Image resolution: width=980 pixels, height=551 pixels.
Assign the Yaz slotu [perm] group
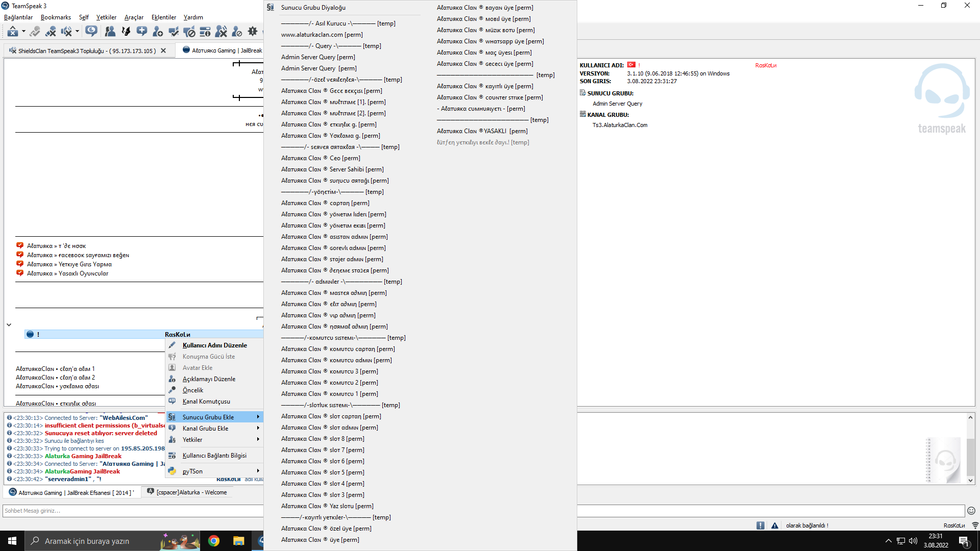pos(327,506)
